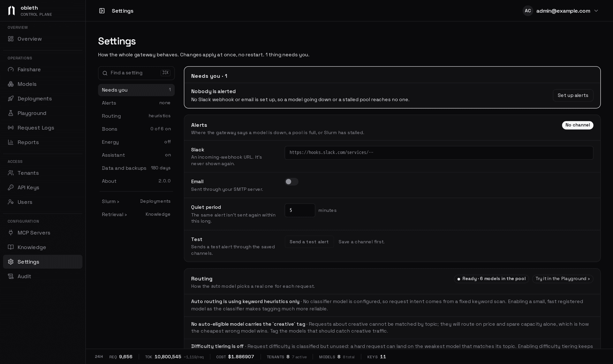Click the Users person-gear icon
Screen dimensions: 613x364
point(11,202)
